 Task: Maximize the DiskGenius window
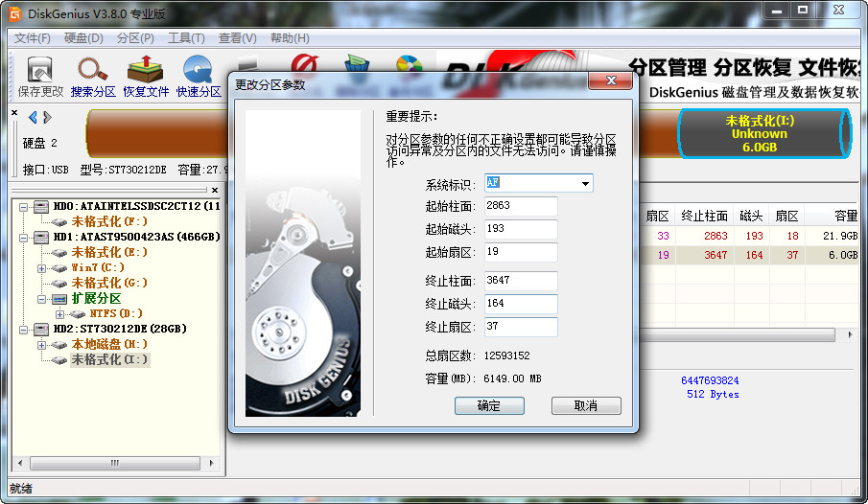tap(802, 10)
